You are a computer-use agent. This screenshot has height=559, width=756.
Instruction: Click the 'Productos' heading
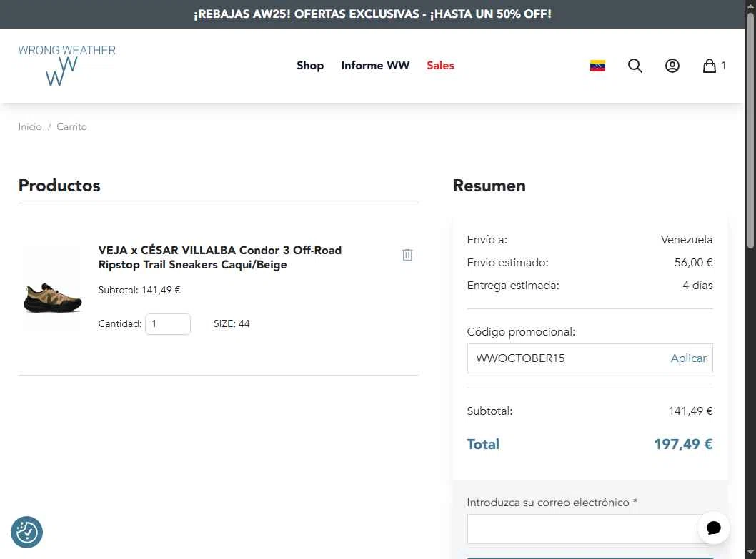(x=59, y=186)
